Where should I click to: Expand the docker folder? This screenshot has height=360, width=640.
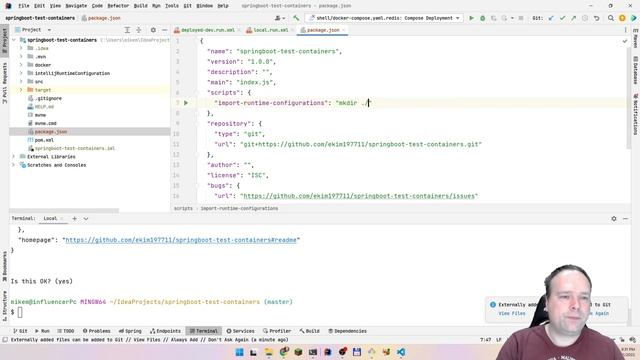click(x=21, y=65)
